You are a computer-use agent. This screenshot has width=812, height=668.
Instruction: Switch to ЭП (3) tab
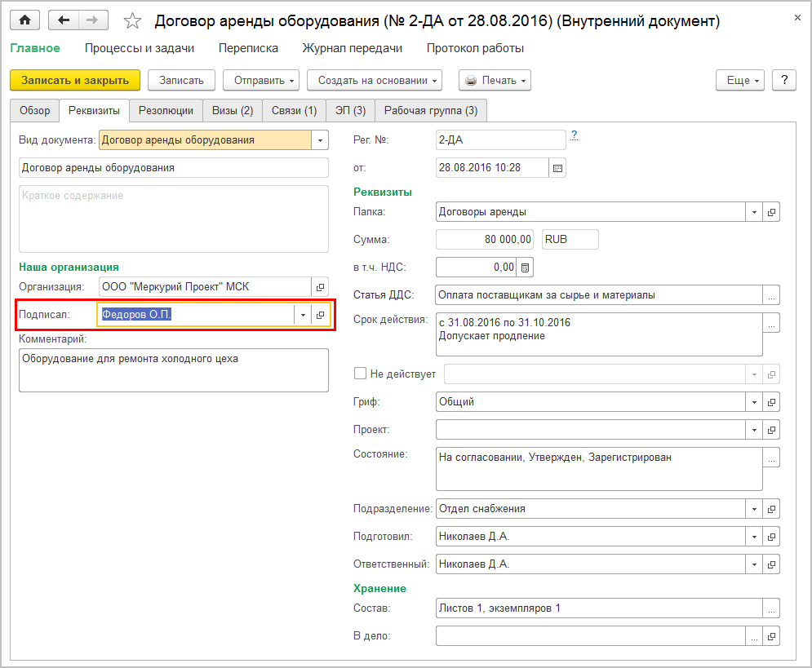pyautogui.click(x=351, y=111)
